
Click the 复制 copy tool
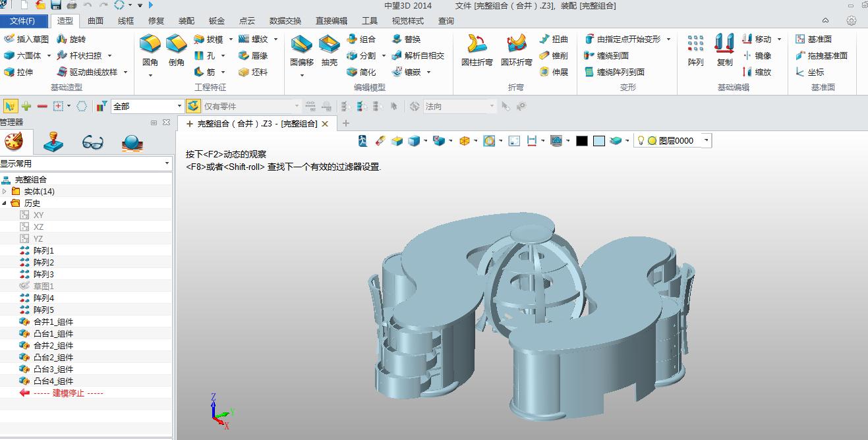(x=724, y=51)
